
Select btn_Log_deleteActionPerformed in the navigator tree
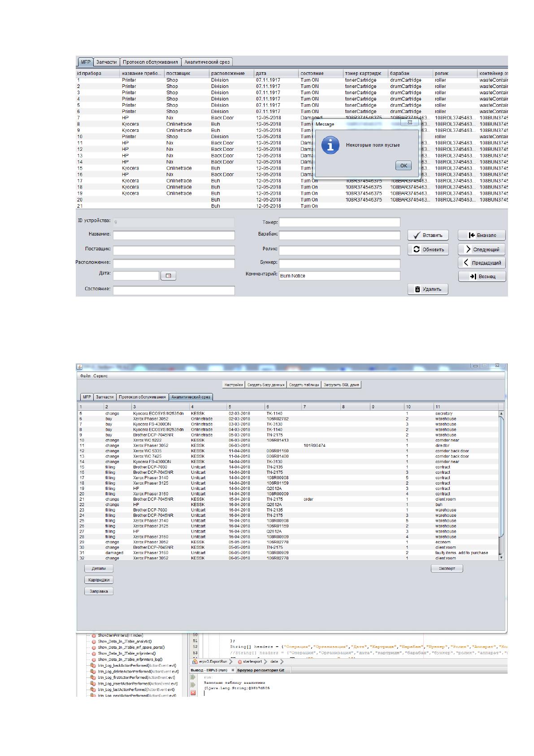130,672
